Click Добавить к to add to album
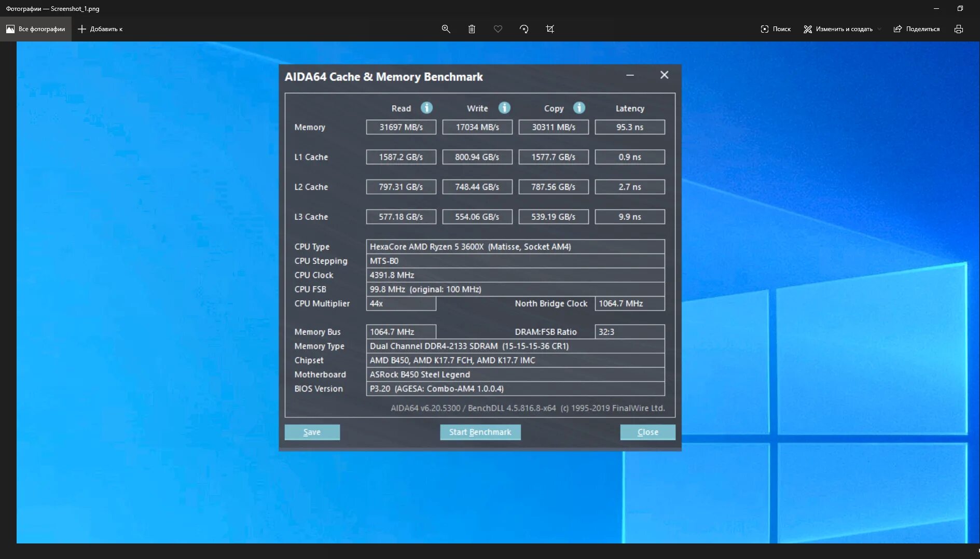The height and width of the screenshot is (559, 980). point(100,29)
